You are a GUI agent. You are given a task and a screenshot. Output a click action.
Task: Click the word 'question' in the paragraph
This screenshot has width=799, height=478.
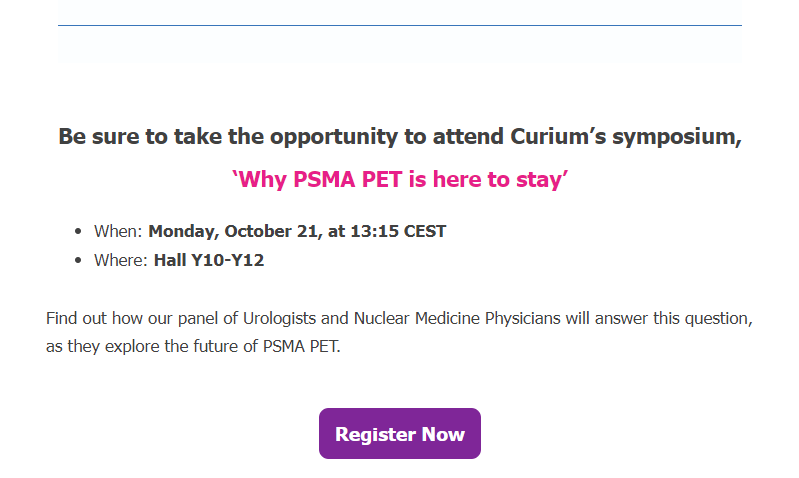(x=716, y=319)
